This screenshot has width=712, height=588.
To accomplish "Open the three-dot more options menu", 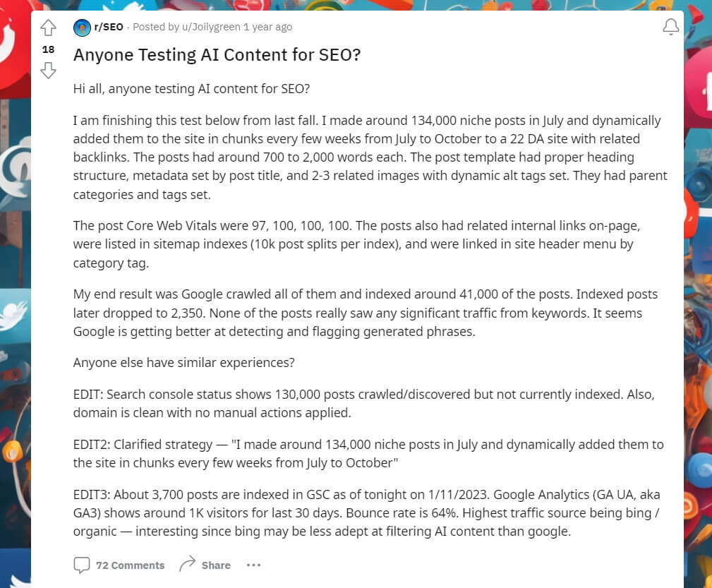I will coord(253,565).
